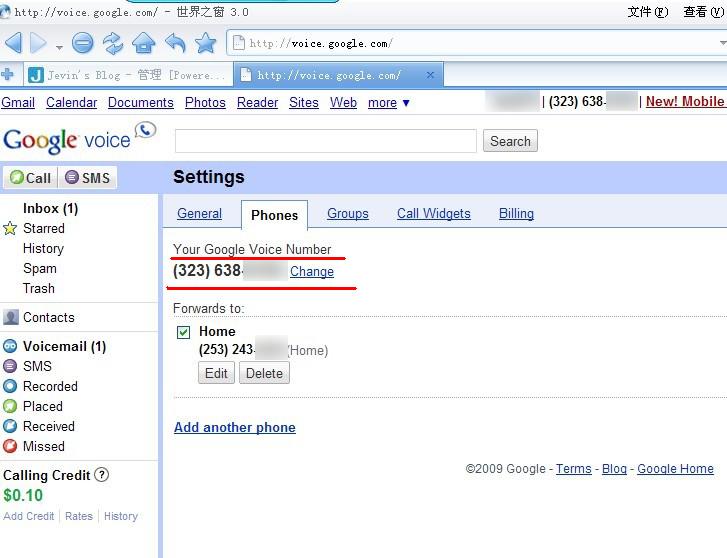The image size is (727, 558).
Task: Click the Refresh page icon
Action: pyautogui.click(x=113, y=43)
